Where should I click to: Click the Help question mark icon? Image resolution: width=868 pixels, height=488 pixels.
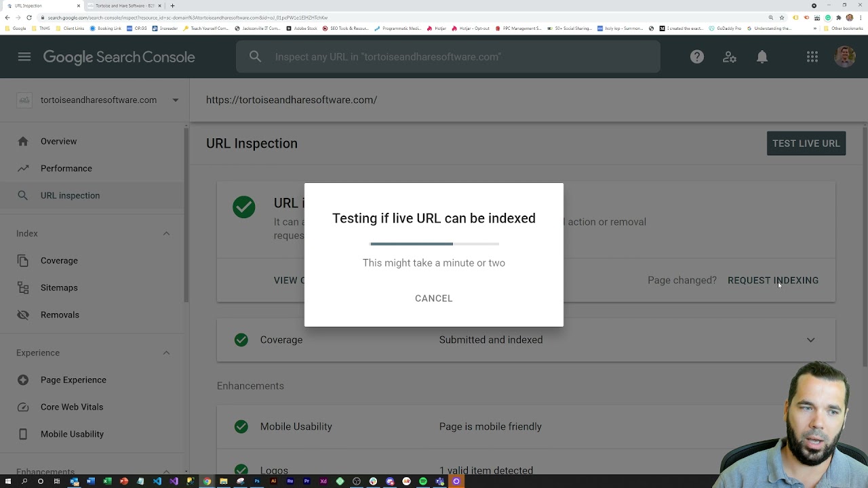(697, 57)
